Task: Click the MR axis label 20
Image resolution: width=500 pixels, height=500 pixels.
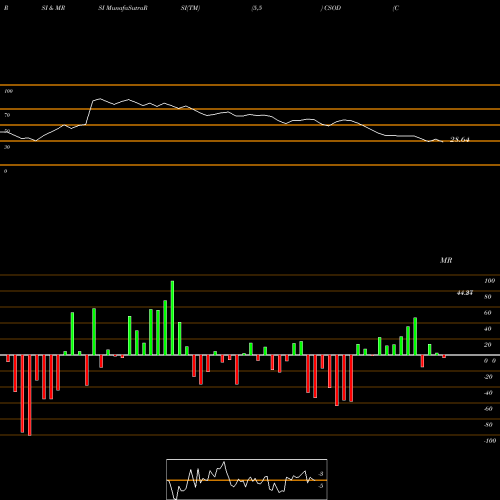Action: [488, 345]
